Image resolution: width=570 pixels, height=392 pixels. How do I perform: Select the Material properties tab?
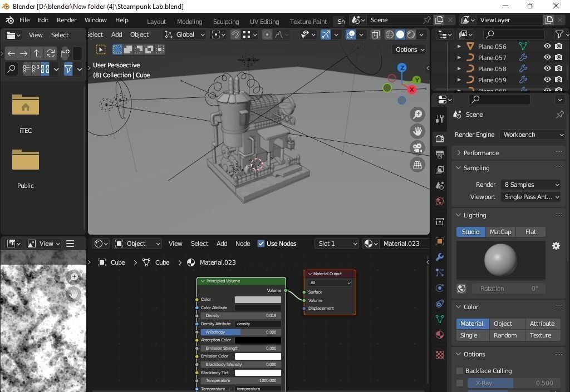439,335
